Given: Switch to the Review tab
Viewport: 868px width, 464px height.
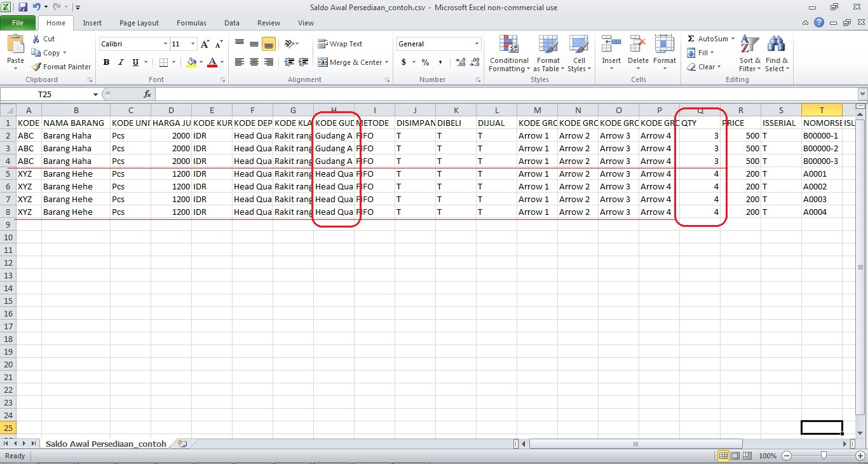Looking at the screenshot, I should (269, 23).
